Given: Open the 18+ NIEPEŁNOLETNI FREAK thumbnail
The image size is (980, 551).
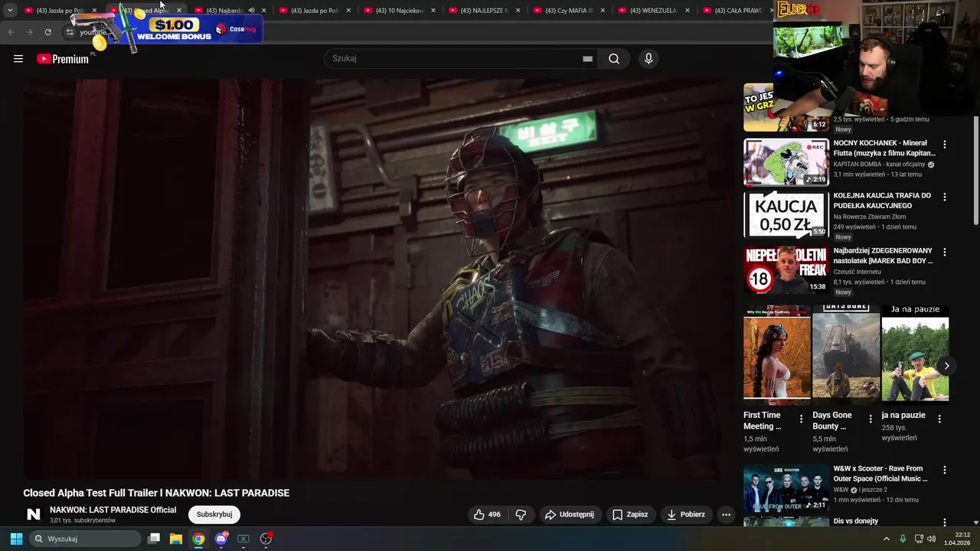Looking at the screenshot, I should 786,270.
